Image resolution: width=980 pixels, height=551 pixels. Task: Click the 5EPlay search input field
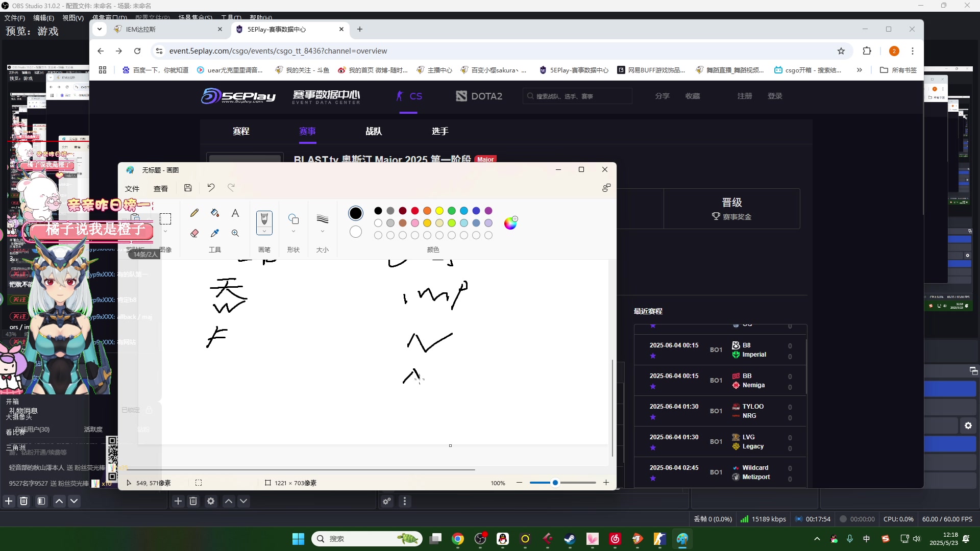(x=577, y=96)
